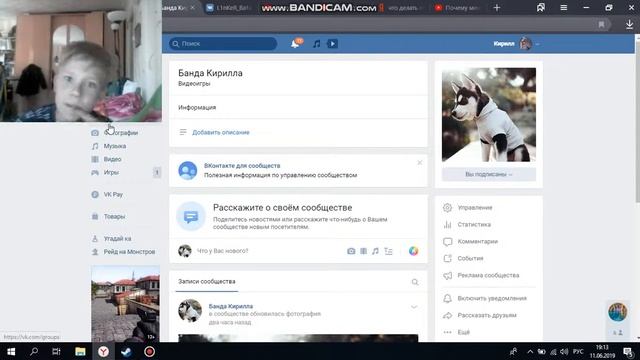Show hidden tray icons chevron
The image size is (640, 360).
pos(530,351)
